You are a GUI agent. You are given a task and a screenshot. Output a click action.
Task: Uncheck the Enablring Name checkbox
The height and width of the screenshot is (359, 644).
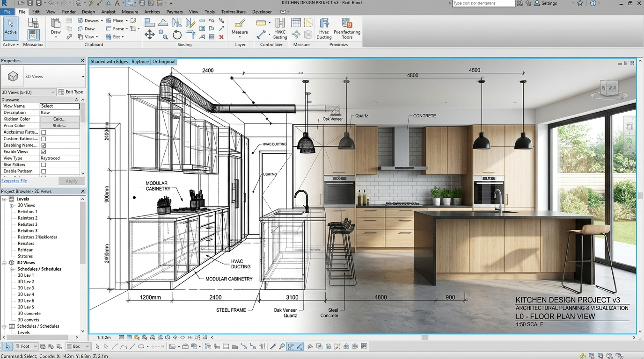tap(44, 145)
